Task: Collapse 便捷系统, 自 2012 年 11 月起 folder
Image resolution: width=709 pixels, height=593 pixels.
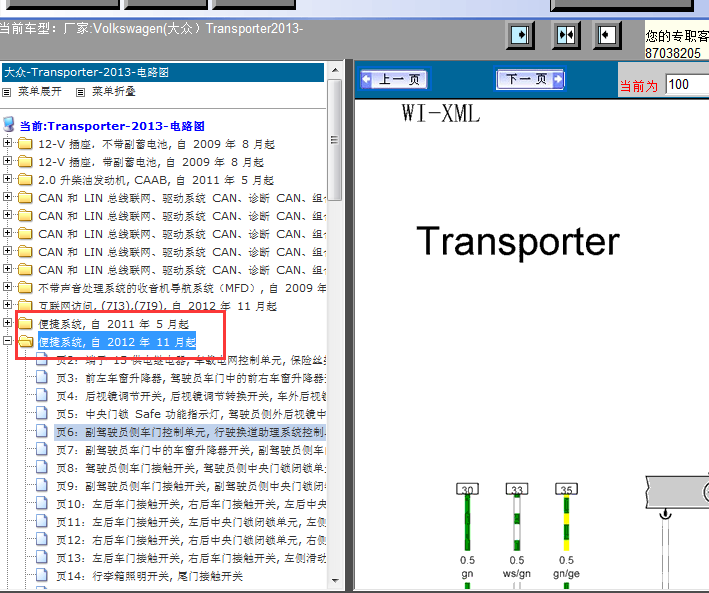Action: 7,341
